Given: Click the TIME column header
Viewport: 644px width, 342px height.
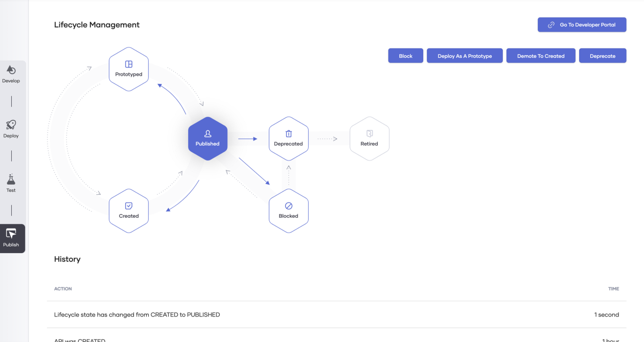Looking at the screenshot, I should pos(613,289).
